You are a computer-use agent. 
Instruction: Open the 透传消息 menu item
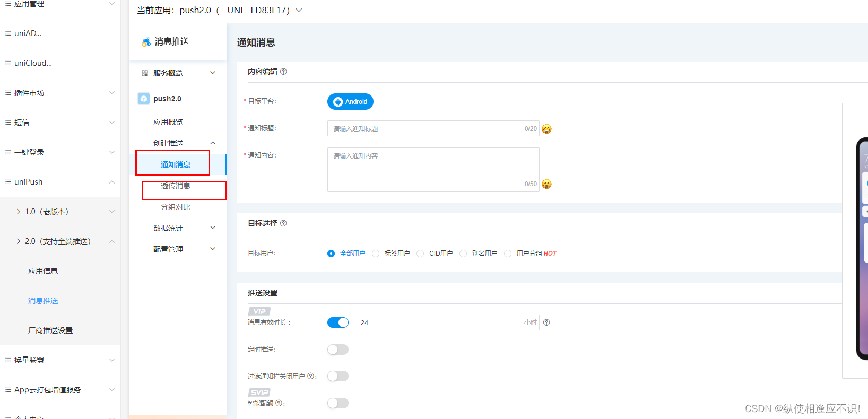176,186
